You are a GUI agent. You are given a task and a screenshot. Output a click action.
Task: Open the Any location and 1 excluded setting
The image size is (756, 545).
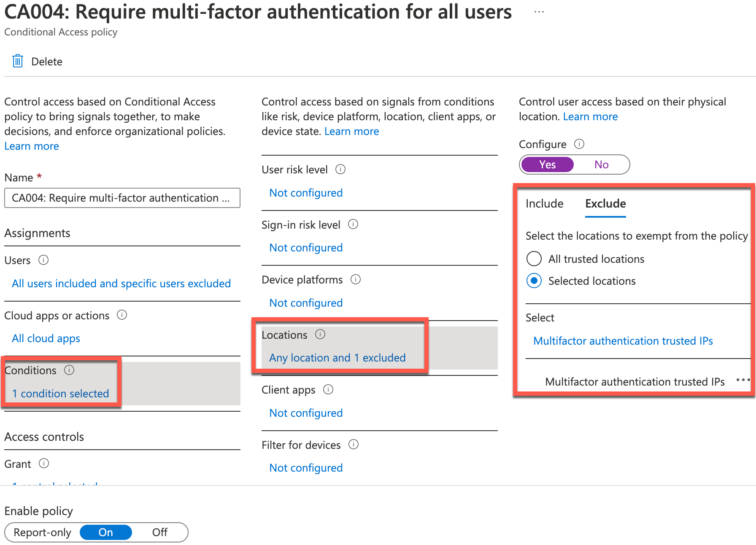(x=337, y=358)
